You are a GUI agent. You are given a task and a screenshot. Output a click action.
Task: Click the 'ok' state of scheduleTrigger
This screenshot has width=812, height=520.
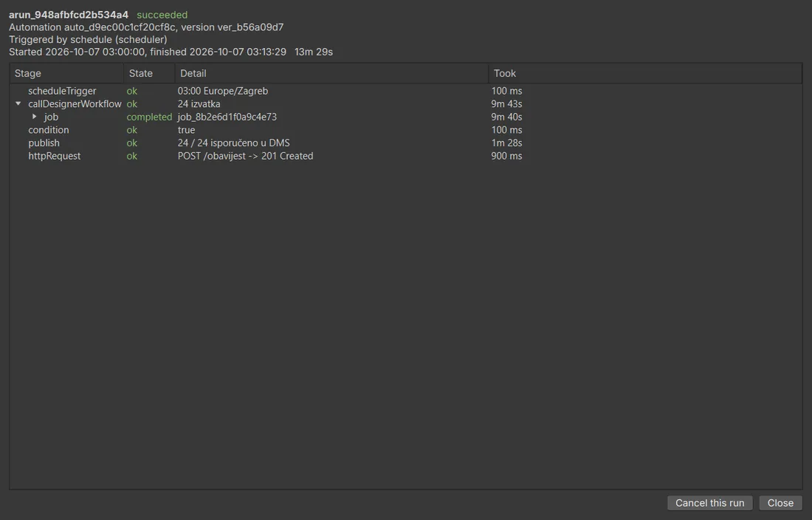[x=132, y=91]
